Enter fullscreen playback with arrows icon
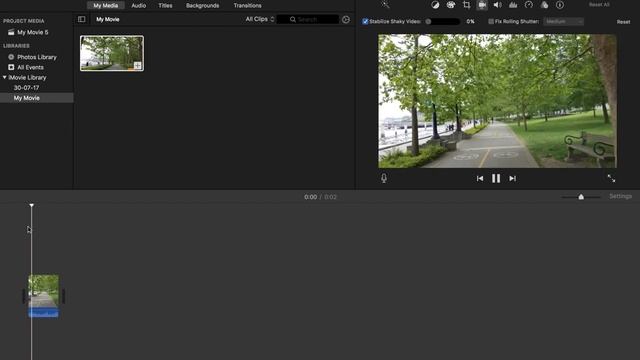 click(611, 178)
